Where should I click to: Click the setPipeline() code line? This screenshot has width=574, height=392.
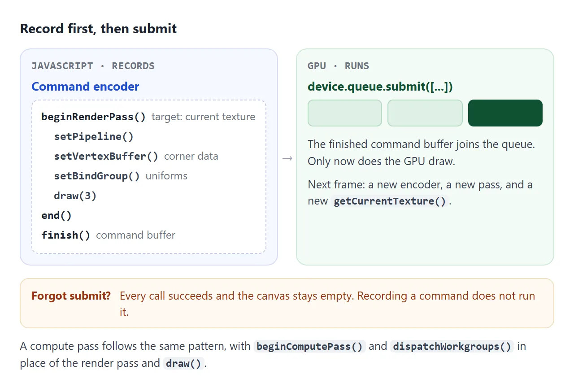94,137
